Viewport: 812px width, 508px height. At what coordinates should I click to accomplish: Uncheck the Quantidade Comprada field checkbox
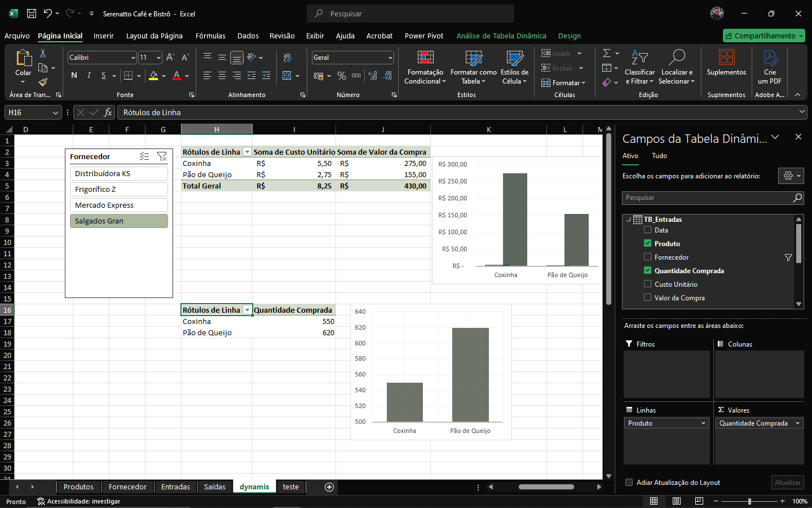pyautogui.click(x=647, y=270)
